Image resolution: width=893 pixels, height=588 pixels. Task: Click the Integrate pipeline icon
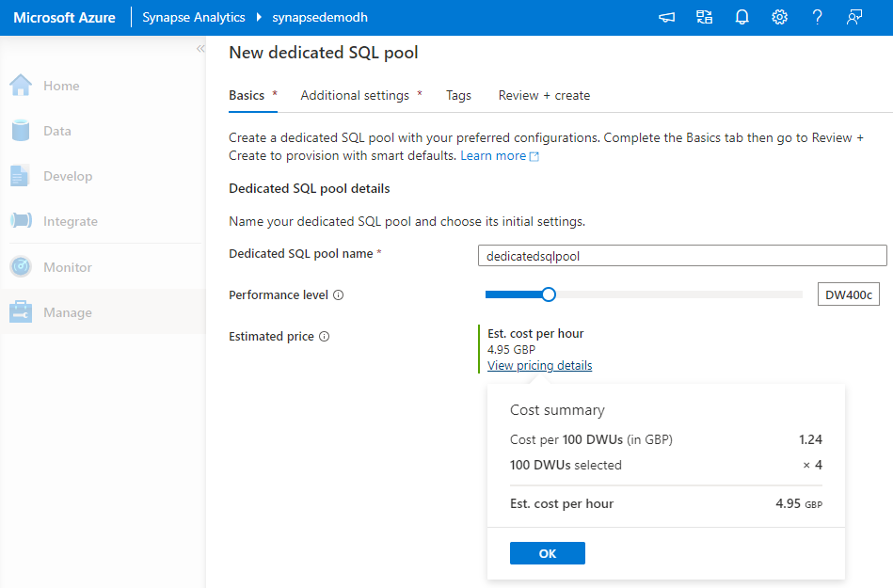21,220
